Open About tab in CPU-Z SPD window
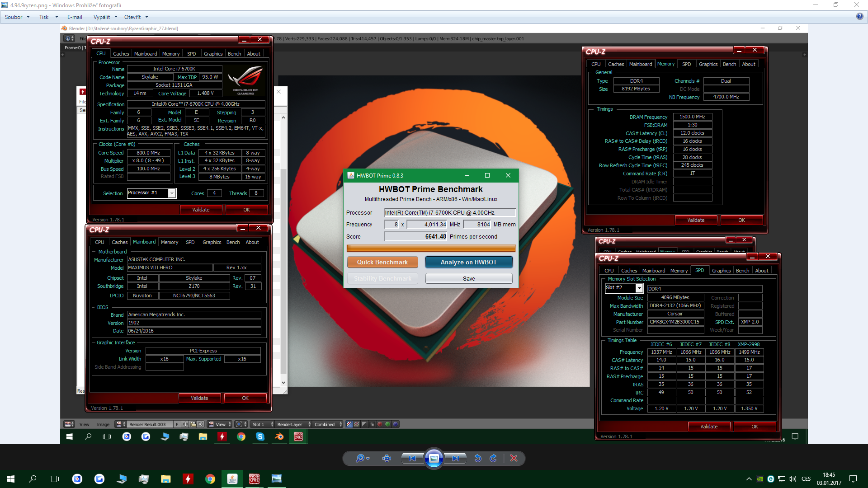 761,271
